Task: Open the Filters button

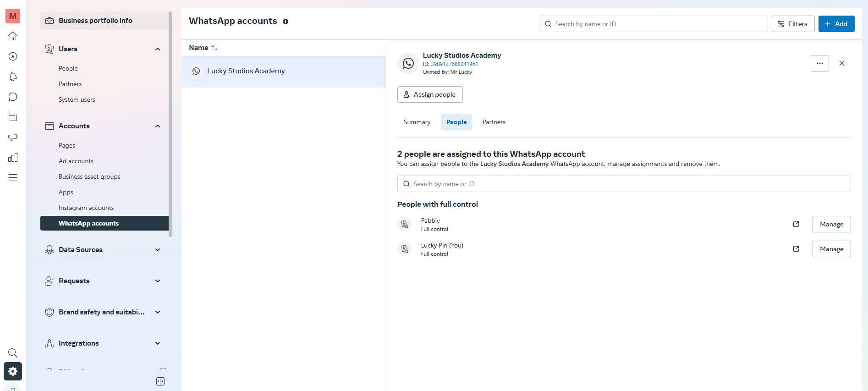Action: coord(793,24)
